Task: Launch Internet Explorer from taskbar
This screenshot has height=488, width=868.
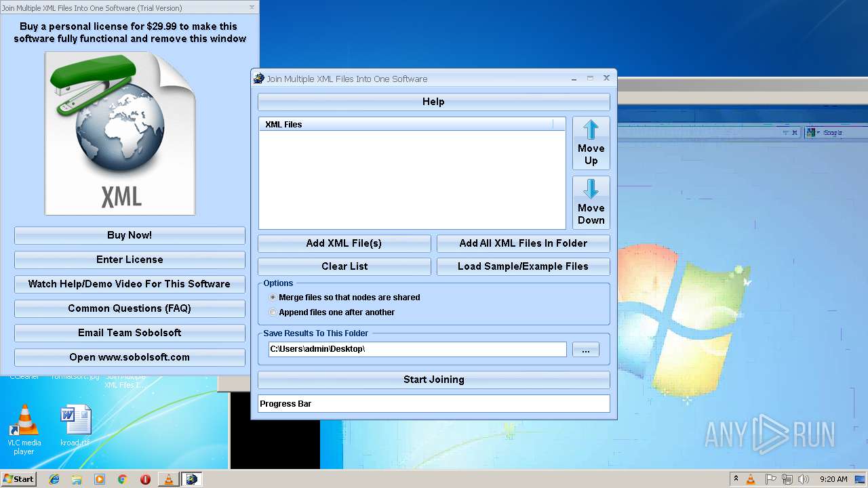Action: click(x=54, y=479)
